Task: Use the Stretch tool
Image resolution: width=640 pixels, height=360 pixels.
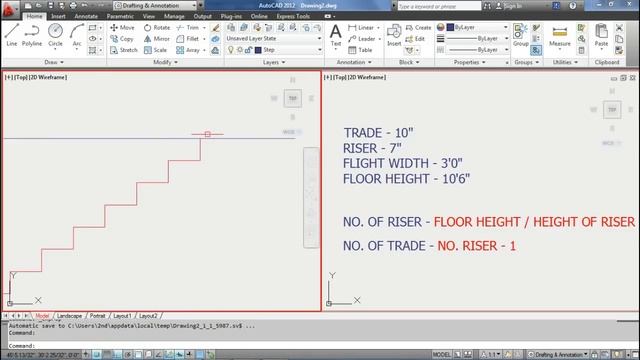Action: [124, 50]
